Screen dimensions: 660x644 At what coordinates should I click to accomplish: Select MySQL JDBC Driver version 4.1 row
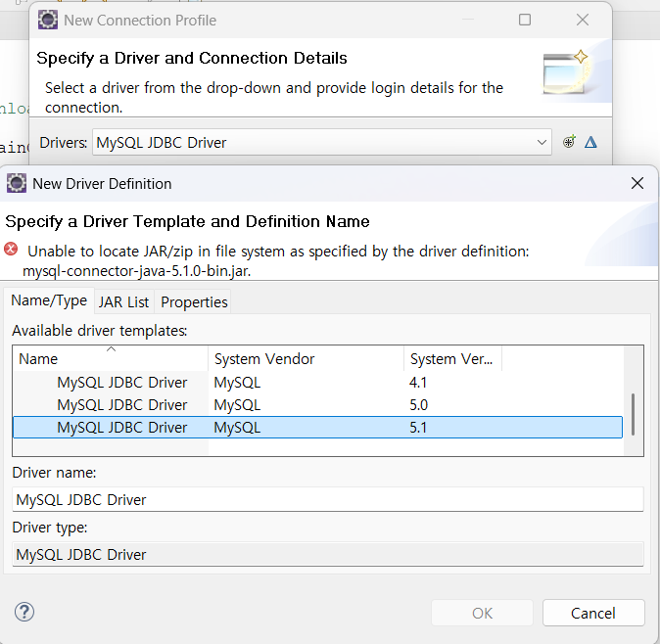(318, 383)
